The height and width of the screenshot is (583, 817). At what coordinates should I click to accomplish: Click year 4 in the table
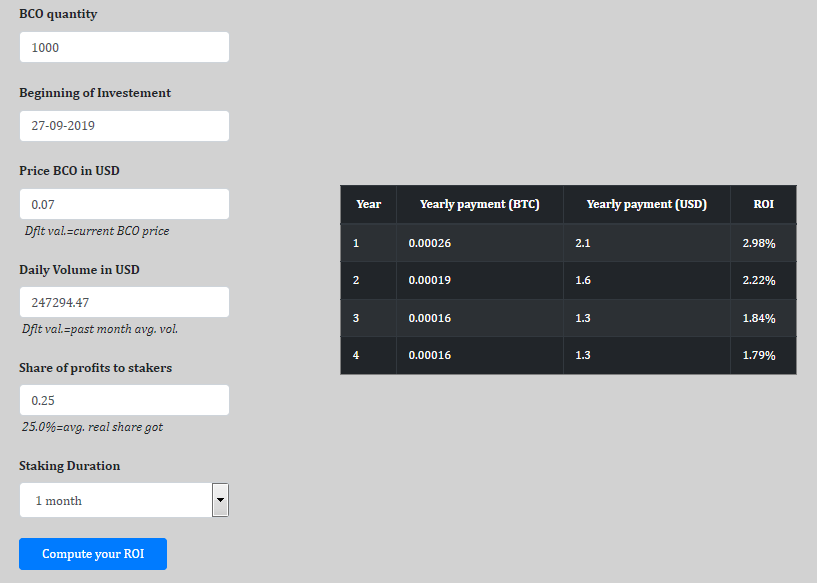coord(368,355)
